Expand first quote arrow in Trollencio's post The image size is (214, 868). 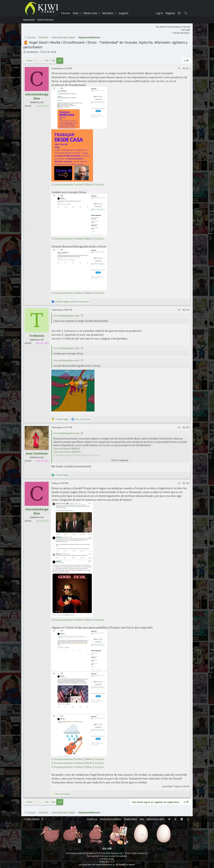pyautogui.click(x=82, y=315)
